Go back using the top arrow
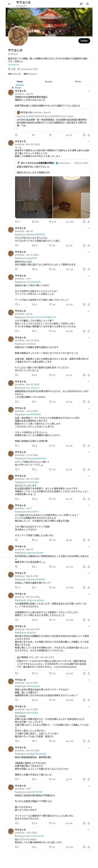The image size is (98, 868). 9,4
